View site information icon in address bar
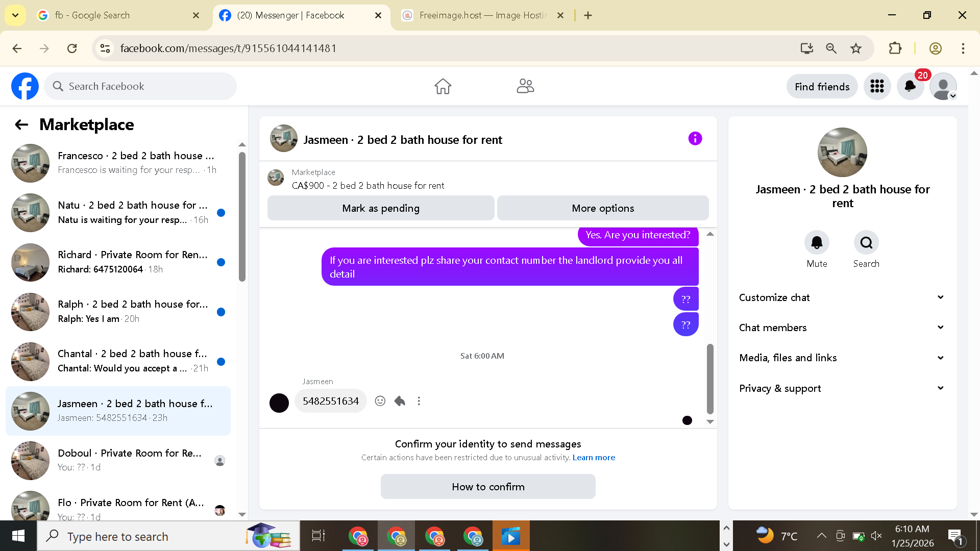980x551 pixels. (105, 48)
